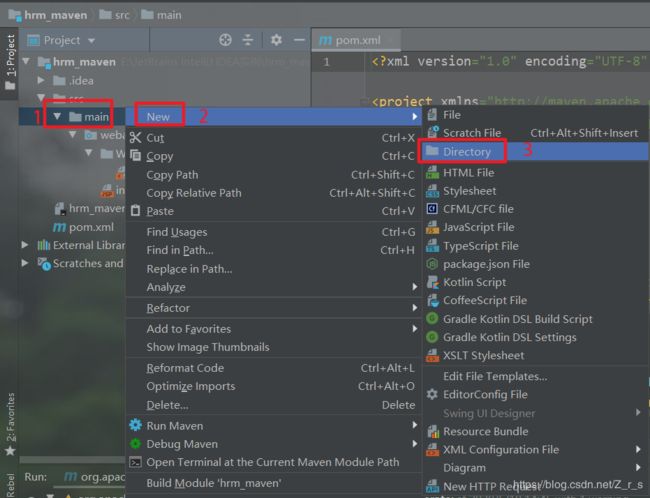Switch to the pom.xml editor tab
Image resolution: width=650 pixels, height=498 pixels.
(356, 40)
